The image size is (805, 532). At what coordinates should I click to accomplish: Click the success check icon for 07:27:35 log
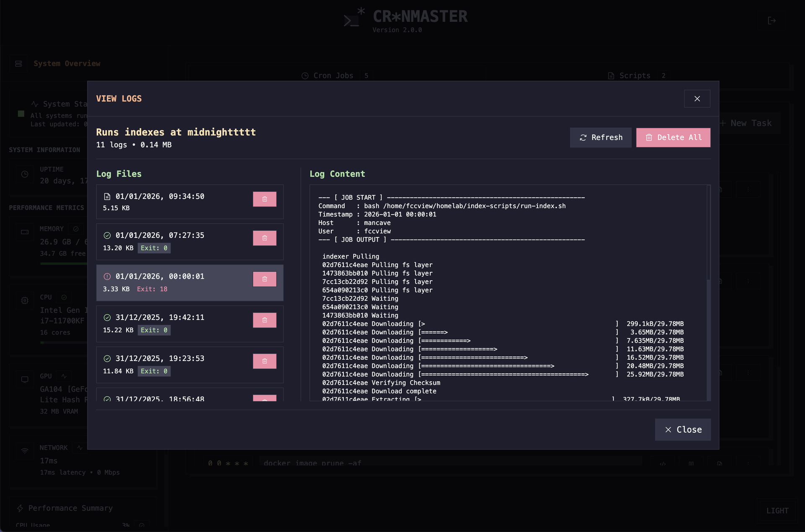(x=107, y=235)
